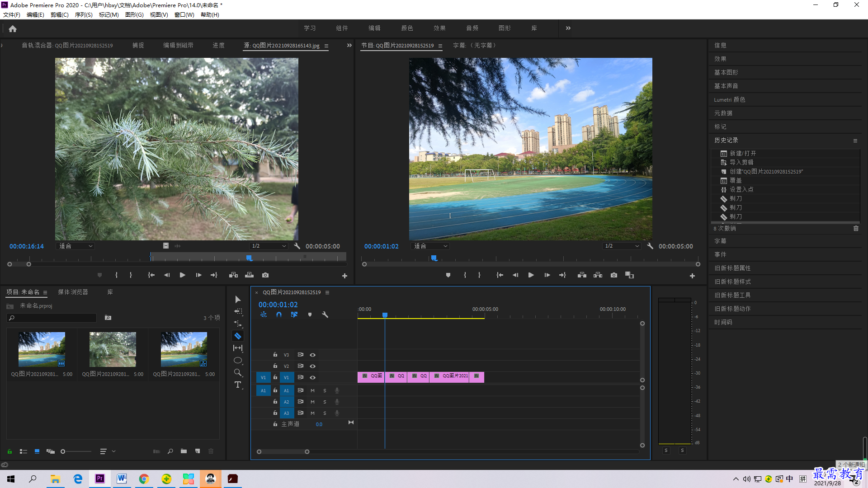Open source monitor zoom level dropdown
The image size is (868, 488).
point(75,246)
